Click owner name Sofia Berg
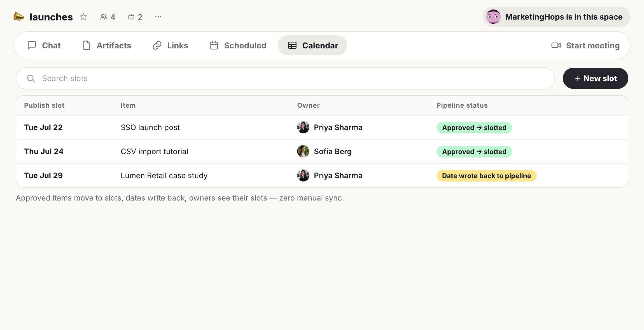 333,152
